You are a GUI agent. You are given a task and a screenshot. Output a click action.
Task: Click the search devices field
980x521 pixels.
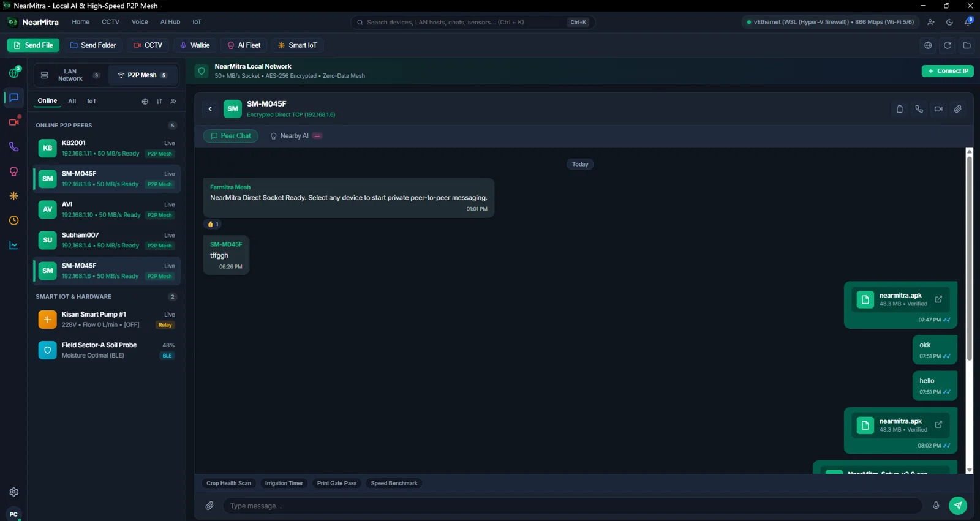click(472, 22)
